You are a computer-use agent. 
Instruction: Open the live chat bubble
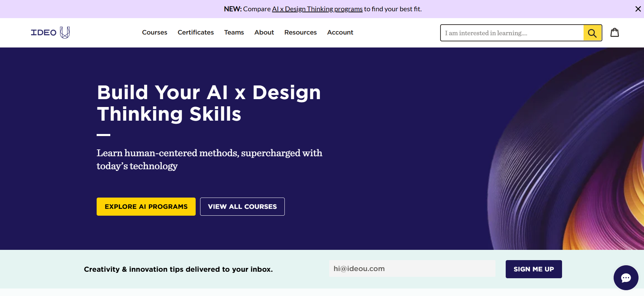tap(626, 278)
